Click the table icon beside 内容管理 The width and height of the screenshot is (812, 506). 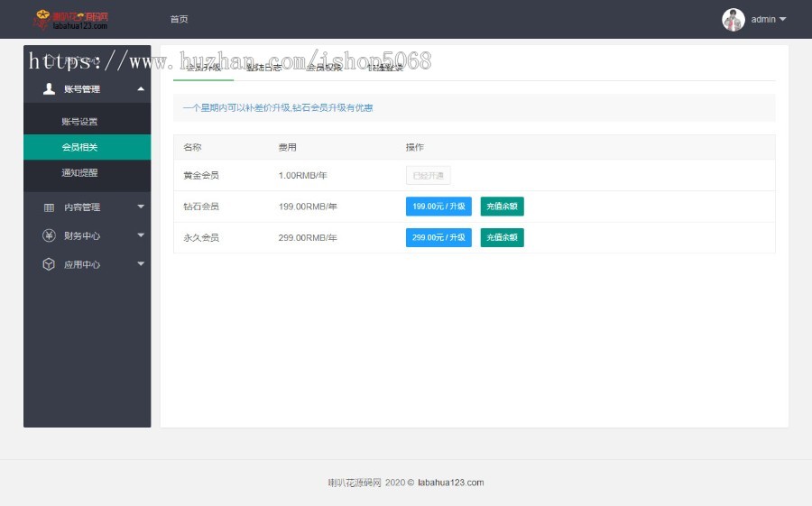click(x=49, y=207)
